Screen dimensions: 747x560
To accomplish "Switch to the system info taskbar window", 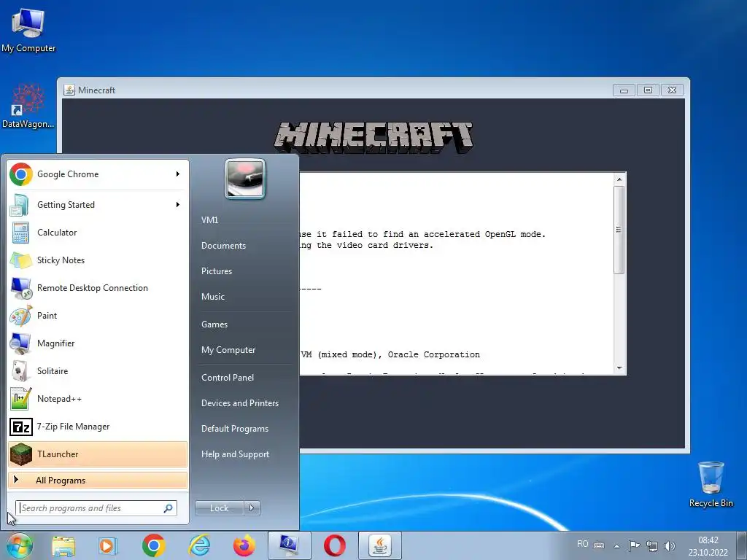I will point(289,545).
